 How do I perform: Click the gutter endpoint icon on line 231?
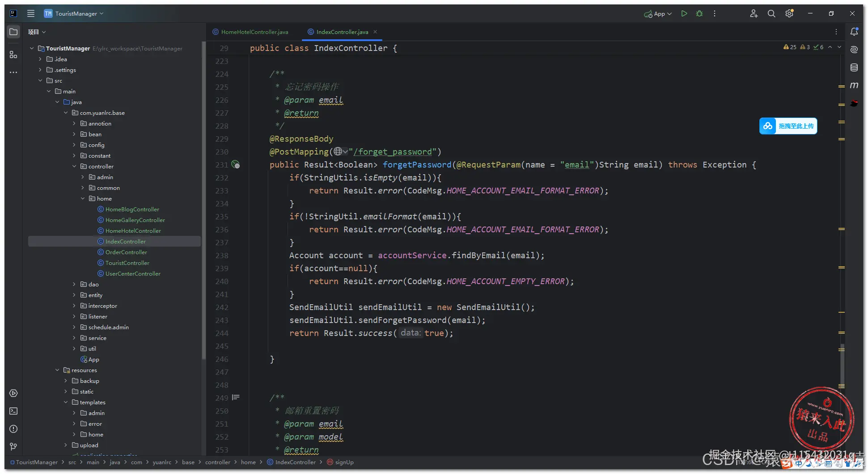tap(236, 165)
